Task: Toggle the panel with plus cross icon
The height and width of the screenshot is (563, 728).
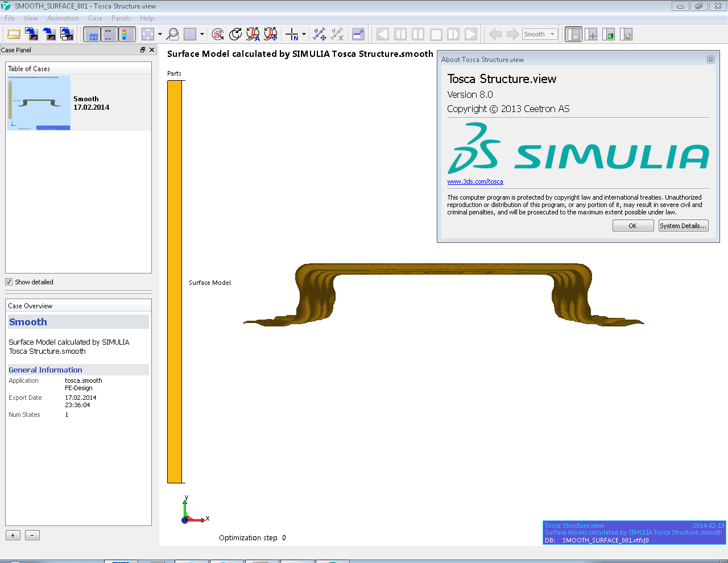Action: tap(591, 34)
